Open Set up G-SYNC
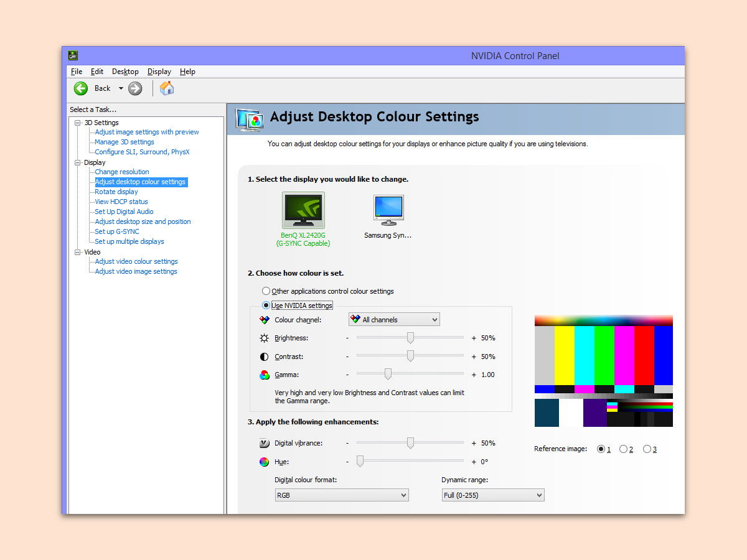 point(117,231)
